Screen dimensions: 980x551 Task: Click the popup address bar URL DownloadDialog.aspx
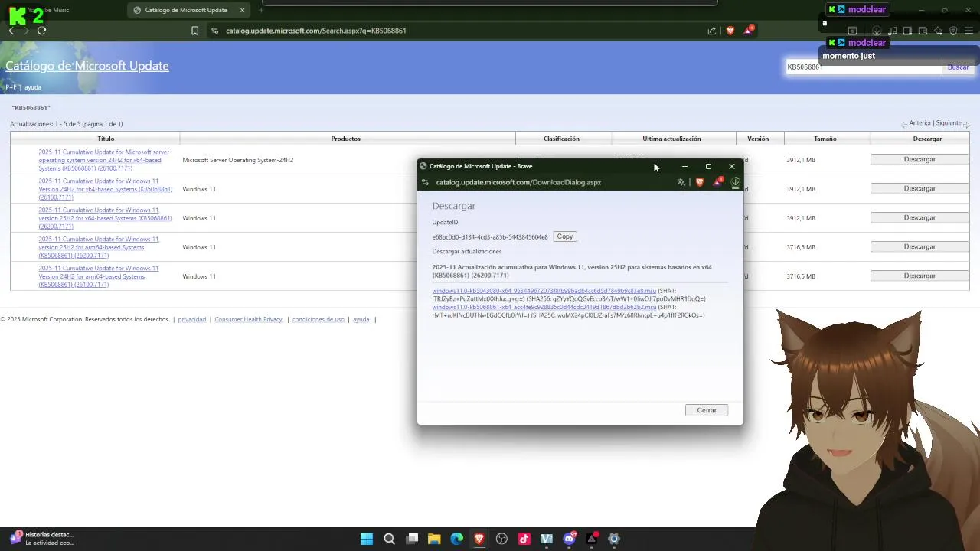tap(518, 182)
